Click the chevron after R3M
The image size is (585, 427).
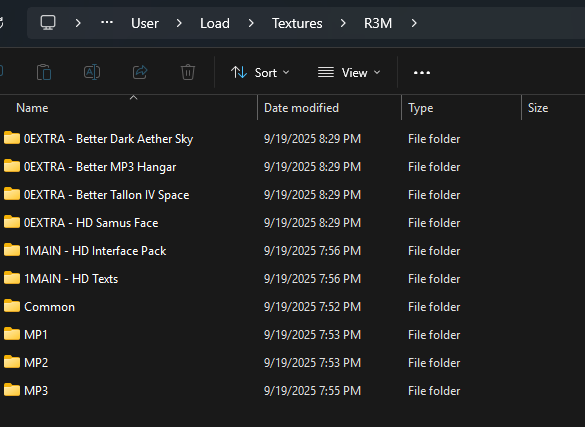[x=414, y=23]
